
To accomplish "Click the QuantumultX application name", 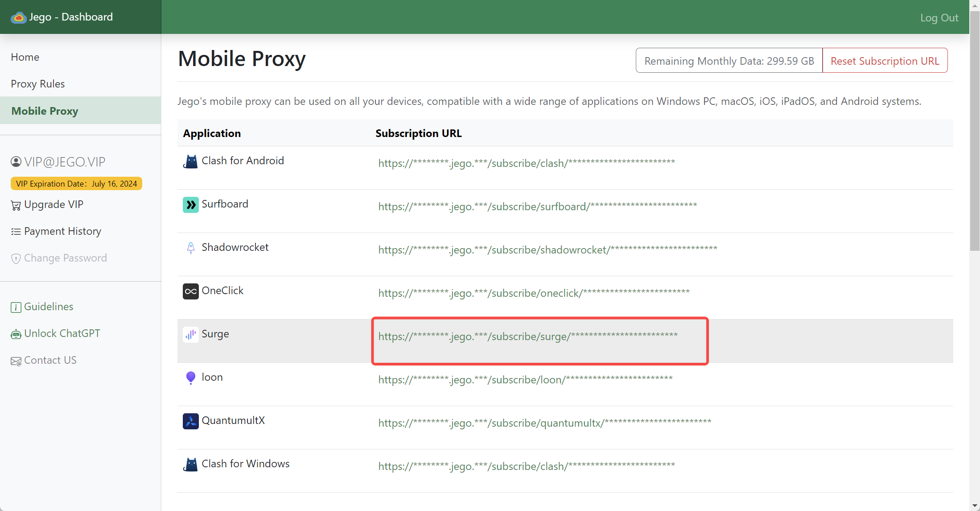I will pos(233,420).
